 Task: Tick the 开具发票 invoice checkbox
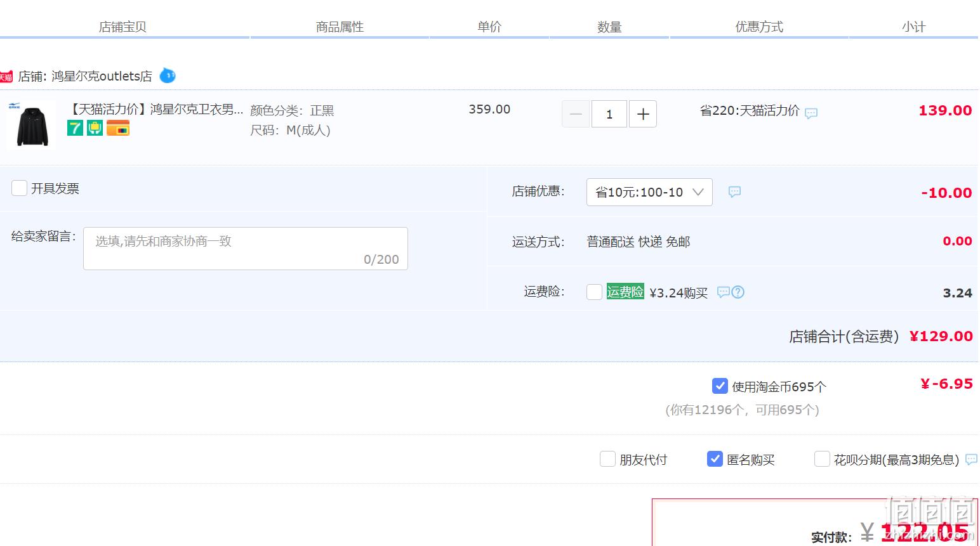point(20,188)
